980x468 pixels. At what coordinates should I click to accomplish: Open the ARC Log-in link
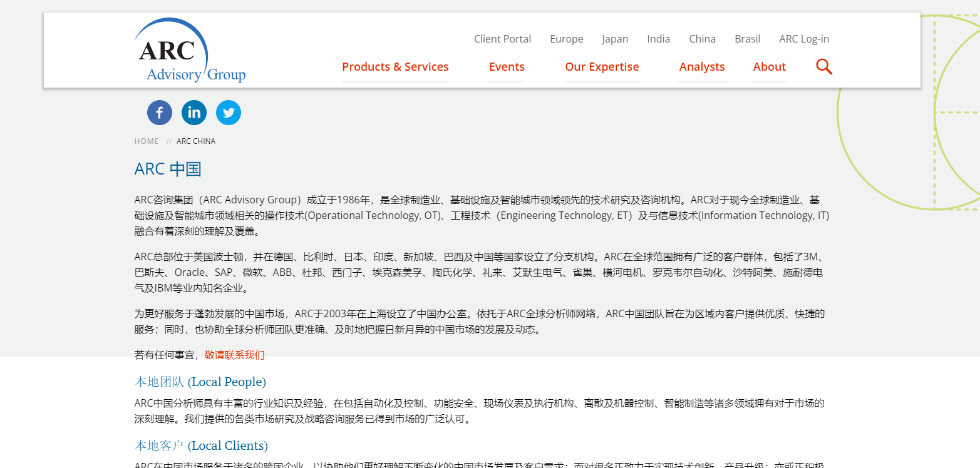coord(804,39)
